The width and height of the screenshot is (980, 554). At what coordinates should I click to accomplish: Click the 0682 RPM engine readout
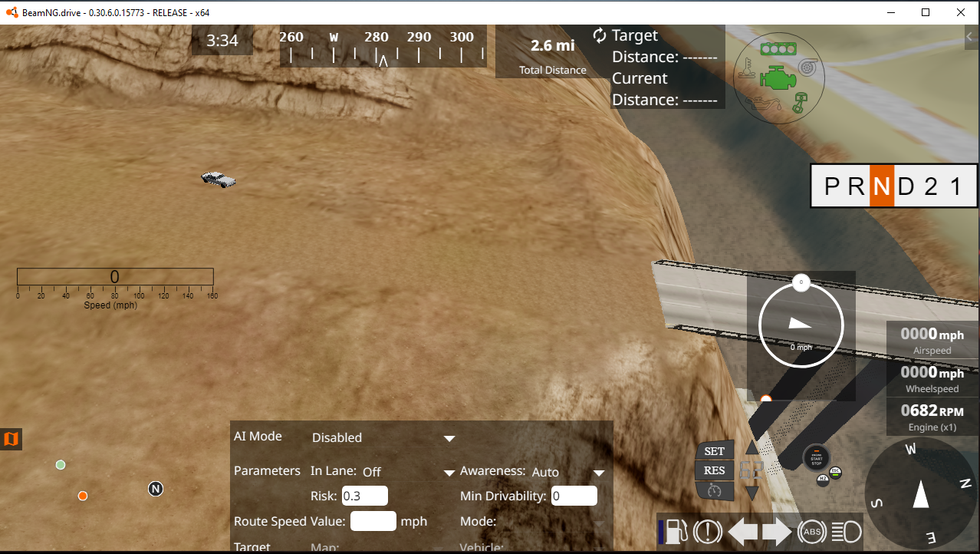click(932, 417)
